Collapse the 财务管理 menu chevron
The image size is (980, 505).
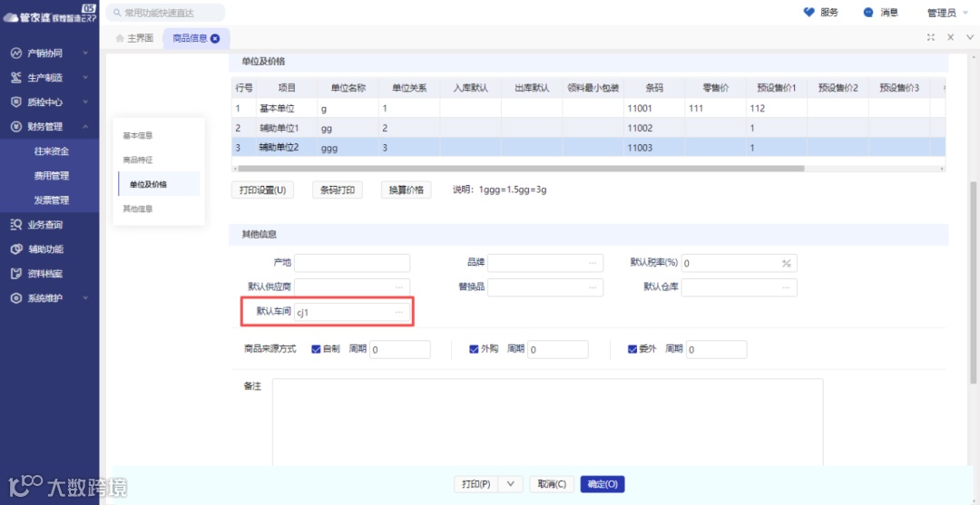[x=85, y=126]
